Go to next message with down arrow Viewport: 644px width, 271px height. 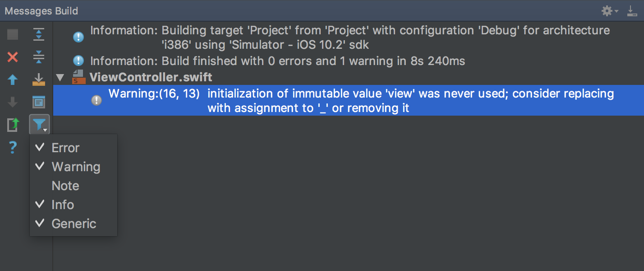(x=13, y=103)
